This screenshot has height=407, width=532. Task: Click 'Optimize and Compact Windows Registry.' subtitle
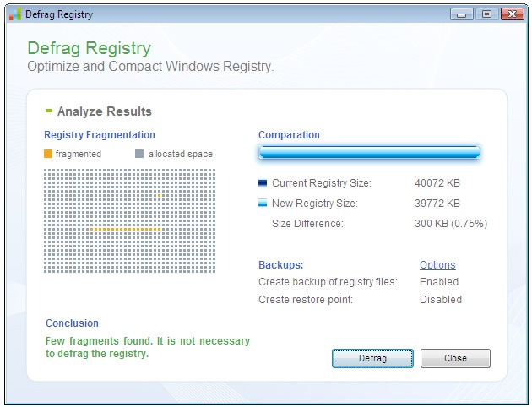[150, 66]
